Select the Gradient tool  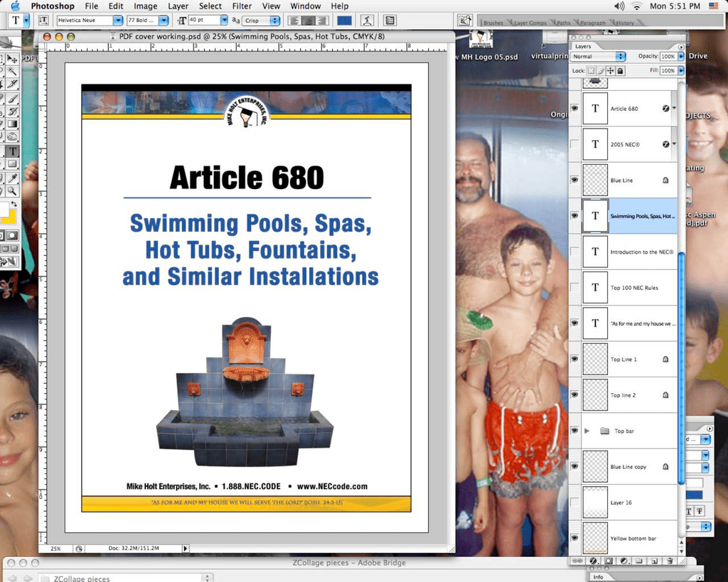[x=12, y=124]
